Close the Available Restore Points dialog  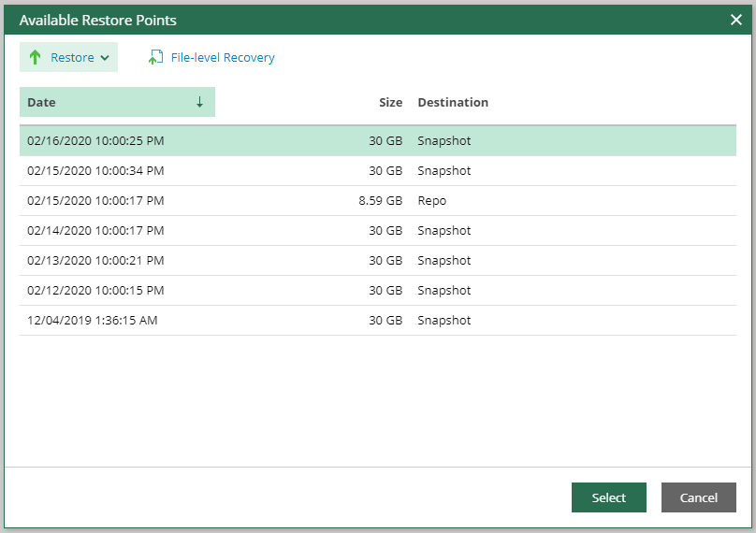[735, 20]
